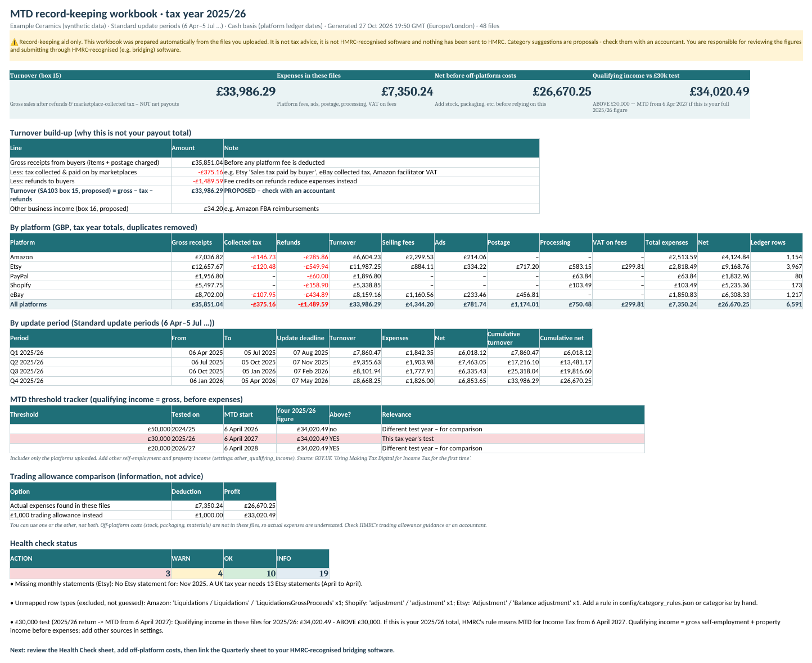
Task: Select the Q1 2025/26 period row
Action: pos(301,353)
